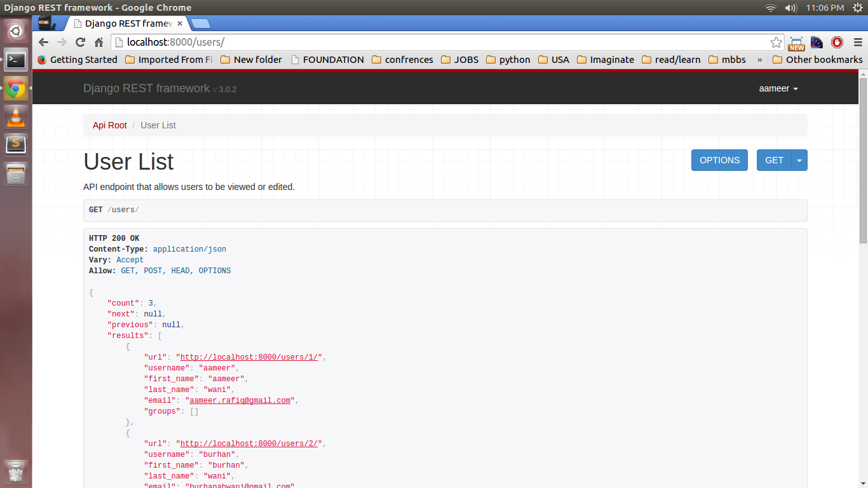Image resolution: width=868 pixels, height=488 pixels.
Task: Open a new tab with the tab-strip button
Action: pyautogui.click(x=201, y=24)
